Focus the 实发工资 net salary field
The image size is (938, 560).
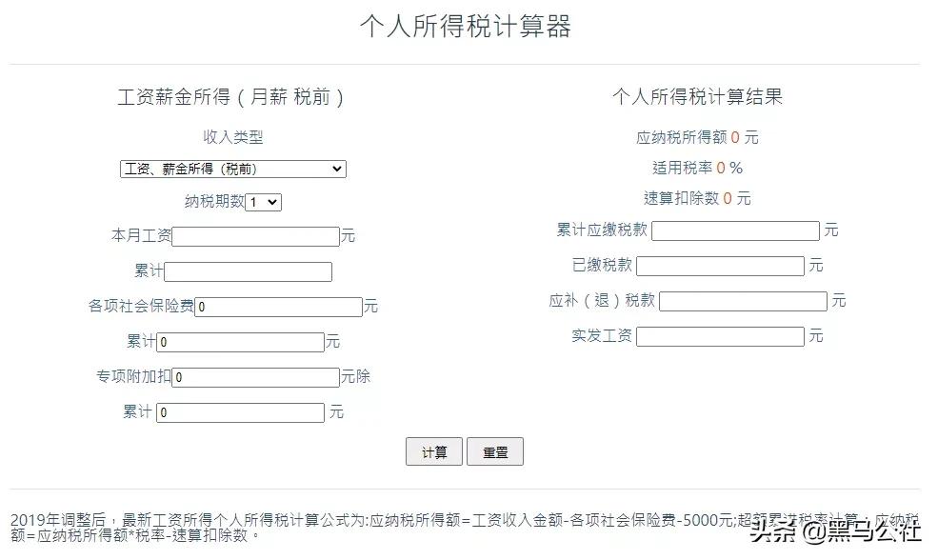point(721,336)
